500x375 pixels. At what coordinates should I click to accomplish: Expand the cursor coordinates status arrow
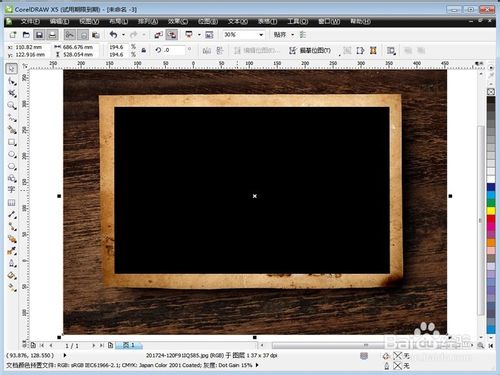pos(65,355)
